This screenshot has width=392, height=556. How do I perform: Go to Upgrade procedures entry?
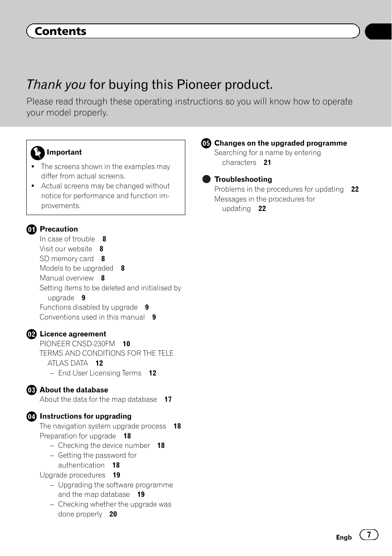click(x=72, y=475)
